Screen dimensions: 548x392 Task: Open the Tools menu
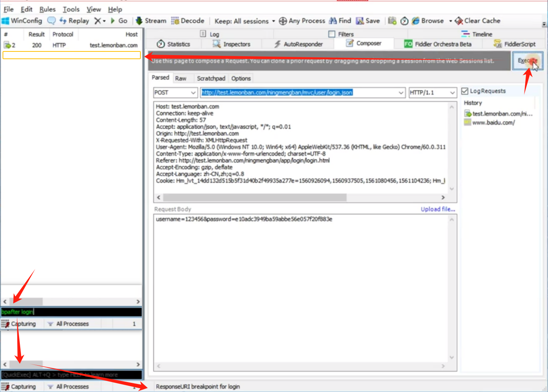point(71,9)
